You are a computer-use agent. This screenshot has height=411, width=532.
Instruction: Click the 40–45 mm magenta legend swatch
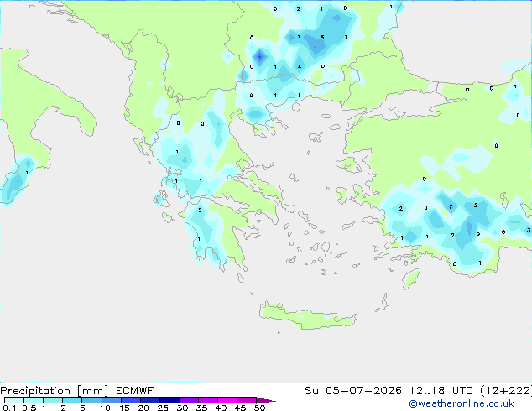(x=227, y=400)
